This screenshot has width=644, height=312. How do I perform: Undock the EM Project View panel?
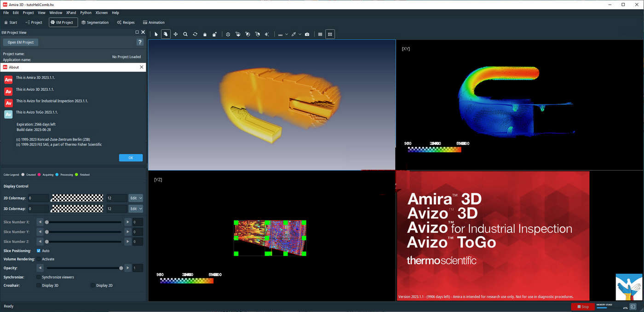(137, 32)
